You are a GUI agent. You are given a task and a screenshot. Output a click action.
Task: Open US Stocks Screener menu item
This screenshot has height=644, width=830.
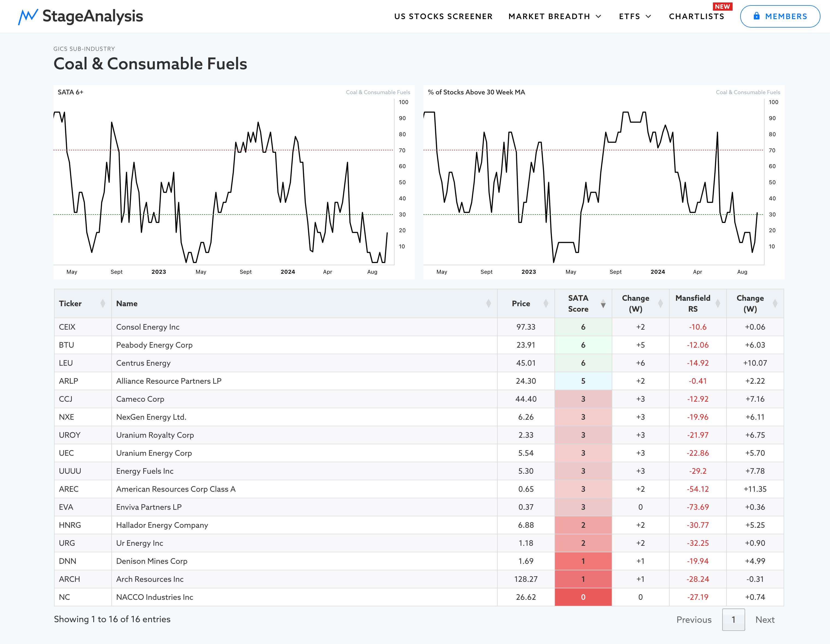click(x=443, y=16)
